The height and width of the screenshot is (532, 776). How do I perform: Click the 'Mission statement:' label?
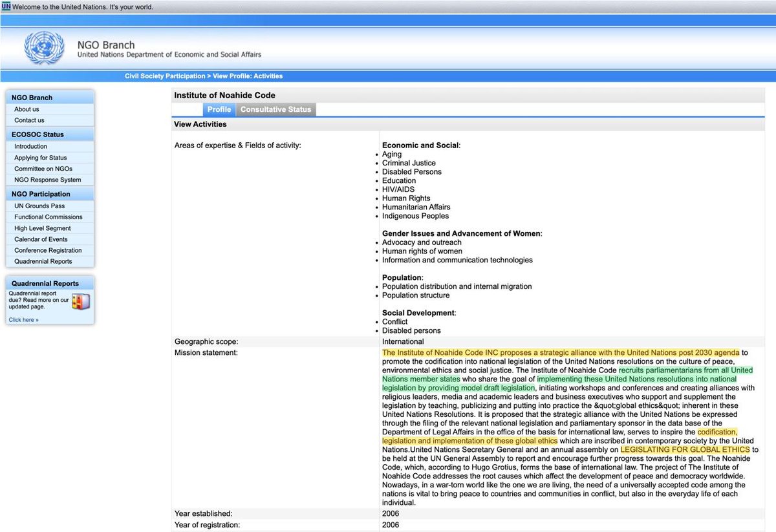[206, 353]
